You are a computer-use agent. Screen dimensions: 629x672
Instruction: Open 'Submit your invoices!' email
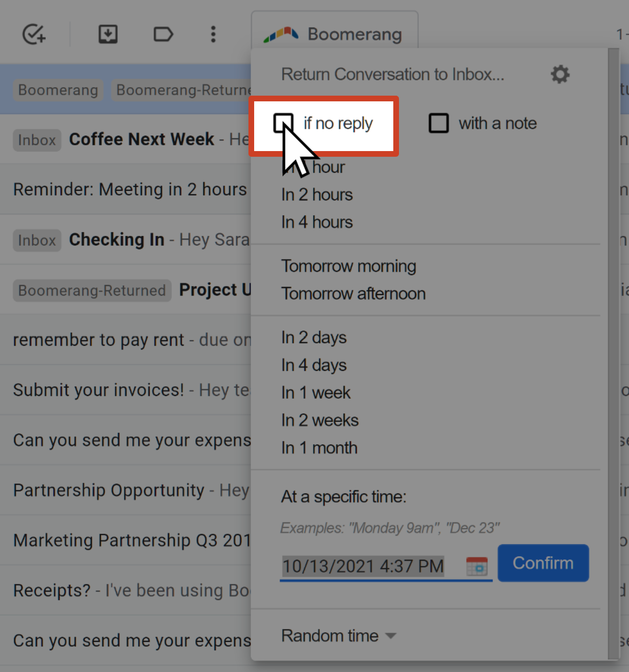click(x=125, y=390)
